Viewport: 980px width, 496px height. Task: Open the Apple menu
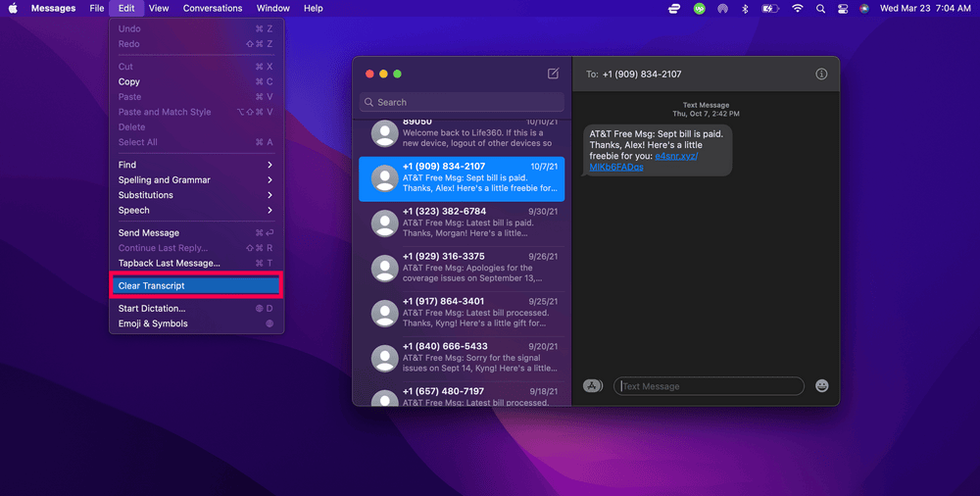click(x=13, y=8)
